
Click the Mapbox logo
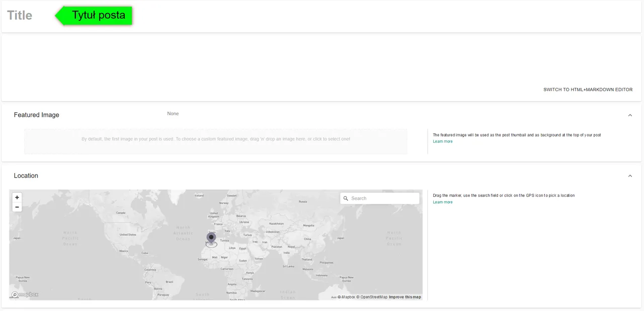tap(25, 294)
